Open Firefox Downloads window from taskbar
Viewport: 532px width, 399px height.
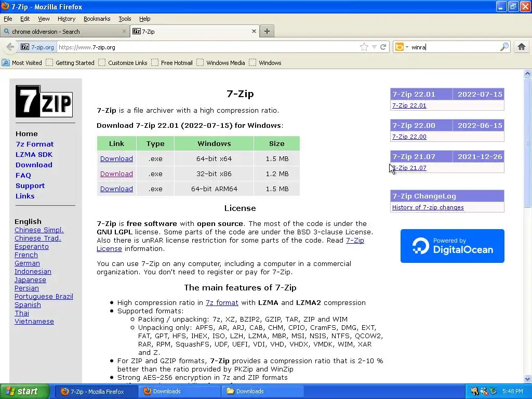179,391
